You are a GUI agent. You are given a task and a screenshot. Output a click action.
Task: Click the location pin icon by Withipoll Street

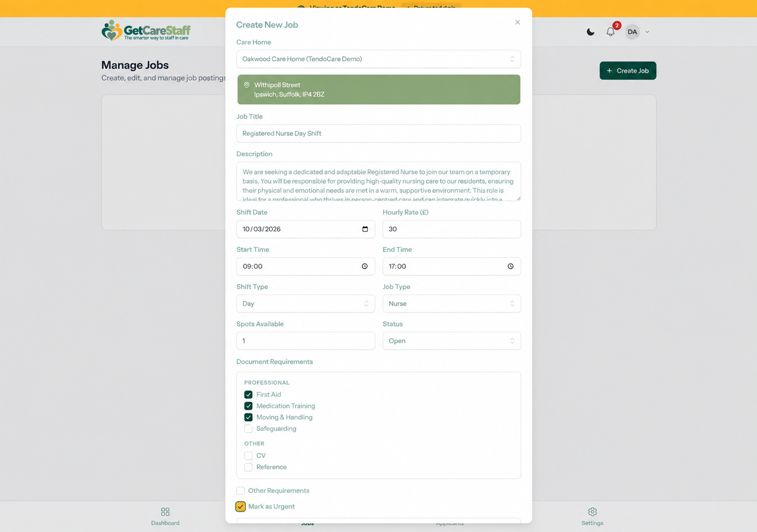pyautogui.click(x=247, y=85)
